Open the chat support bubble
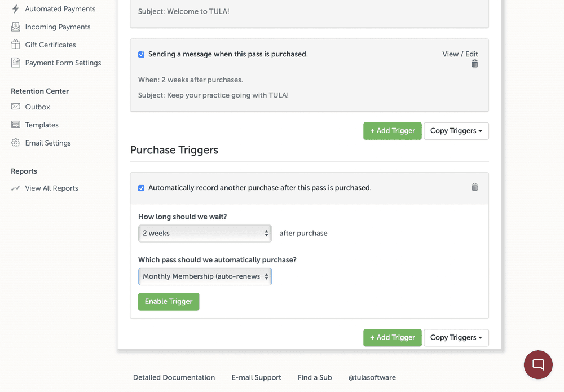Screen dimensions: 564x392 point(537,364)
